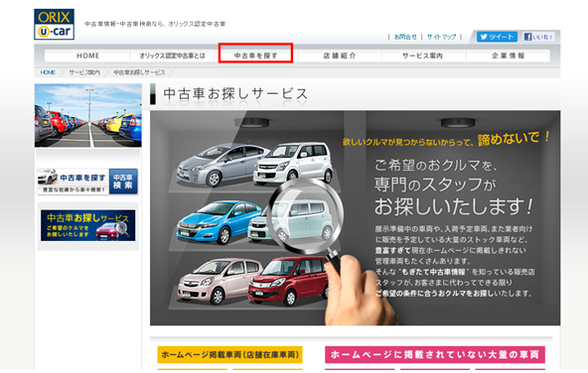Click the pink ホームページに掲載されていない label

(x=435, y=354)
